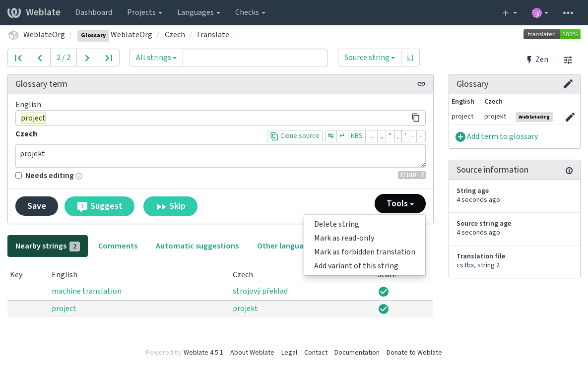Submit with the Suggest button

pos(99,206)
